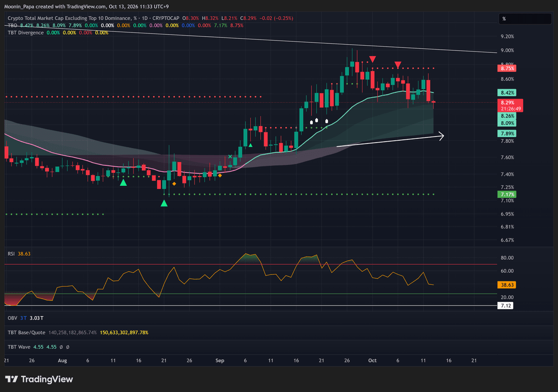Select the TBT Base/Quote indicator label

tap(27, 333)
